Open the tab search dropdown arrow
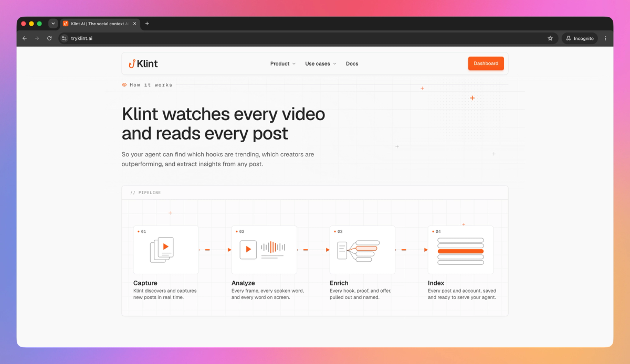 53,24
